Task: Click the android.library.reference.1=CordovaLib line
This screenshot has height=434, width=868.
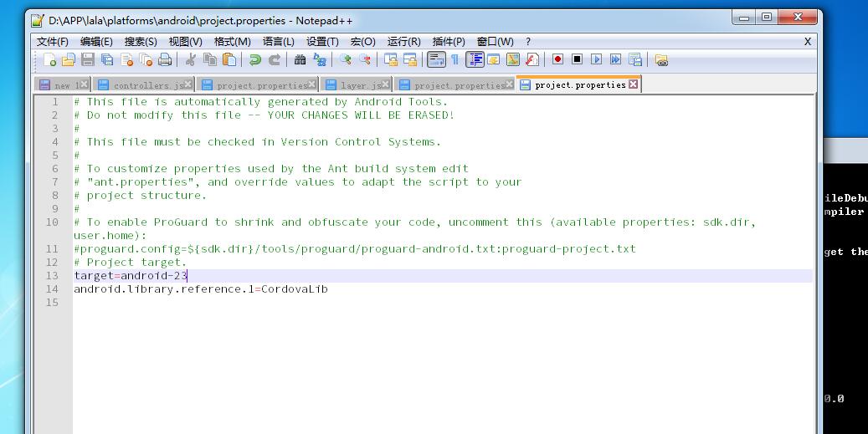Action: point(201,288)
